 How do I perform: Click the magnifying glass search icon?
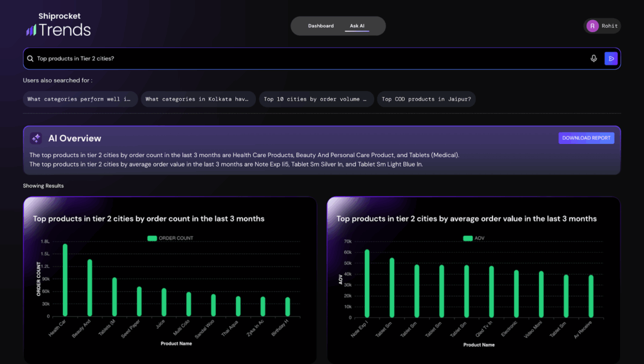pyautogui.click(x=30, y=58)
